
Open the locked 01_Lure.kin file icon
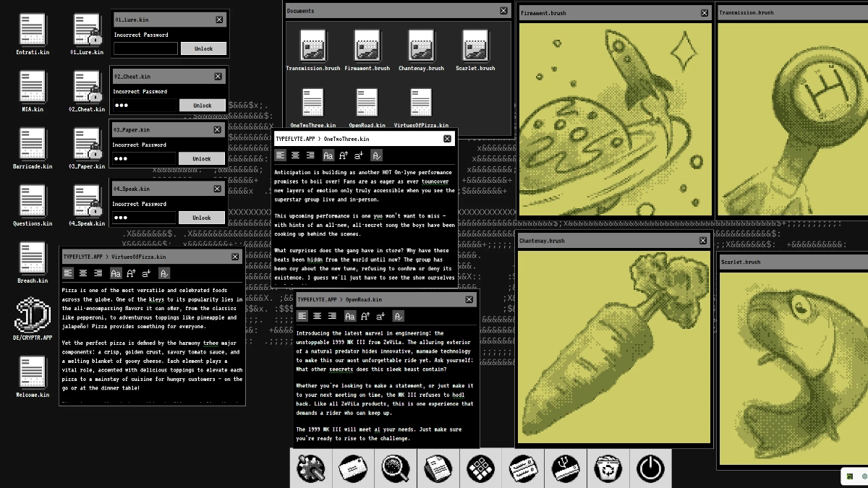coord(87,30)
